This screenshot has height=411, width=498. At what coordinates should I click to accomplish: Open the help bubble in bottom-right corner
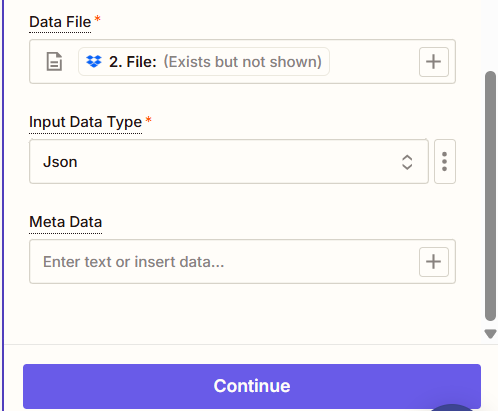click(x=452, y=407)
